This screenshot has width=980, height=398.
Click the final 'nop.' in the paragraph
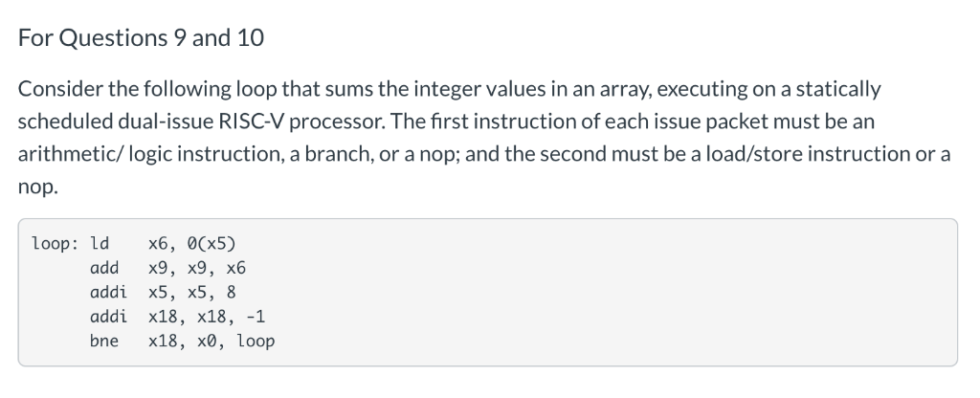pos(37,187)
